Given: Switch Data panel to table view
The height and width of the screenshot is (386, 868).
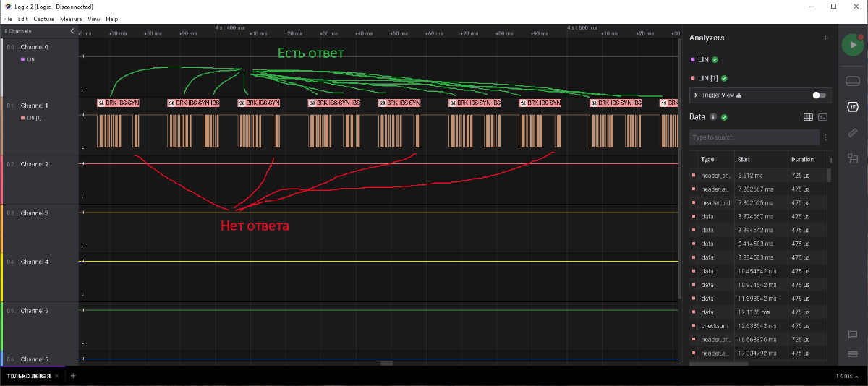Looking at the screenshot, I should [809, 116].
